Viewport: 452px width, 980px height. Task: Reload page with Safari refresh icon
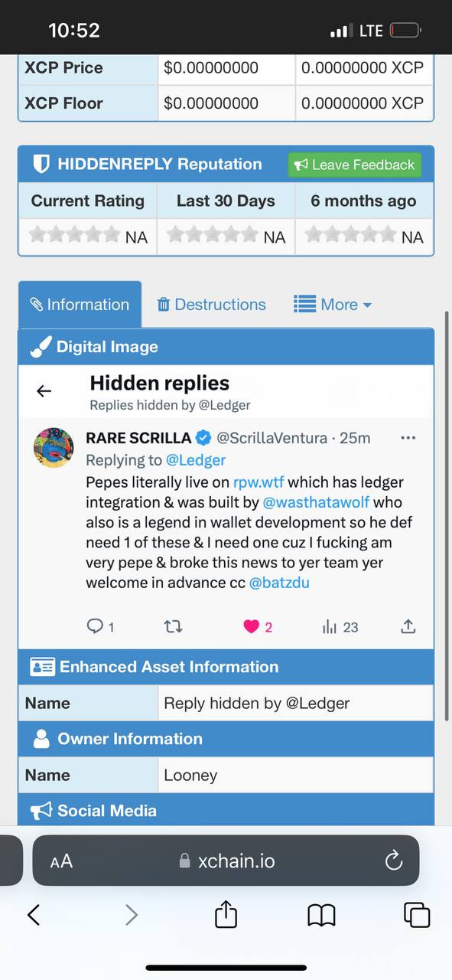[x=394, y=861]
